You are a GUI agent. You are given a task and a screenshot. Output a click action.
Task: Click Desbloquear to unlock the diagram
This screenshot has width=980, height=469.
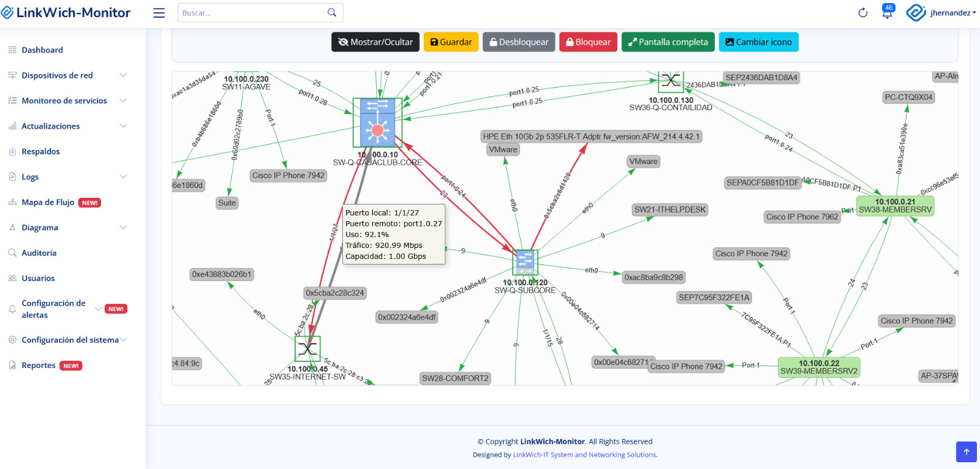coord(519,42)
